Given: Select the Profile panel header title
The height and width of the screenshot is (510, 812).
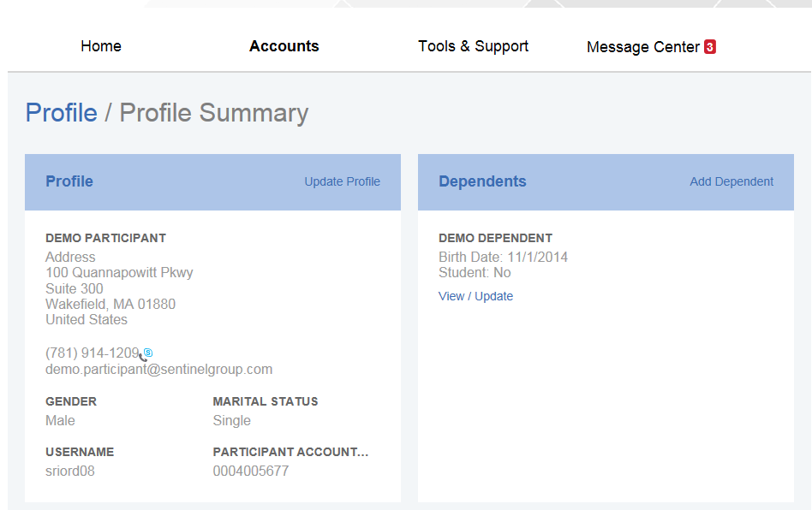Looking at the screenshot, I should [x=69, y=181].
